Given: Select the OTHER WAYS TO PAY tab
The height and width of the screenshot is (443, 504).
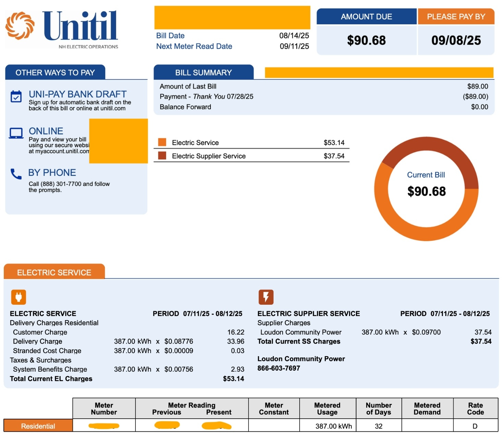Looking at the screenshot, I should click(55, 72).
